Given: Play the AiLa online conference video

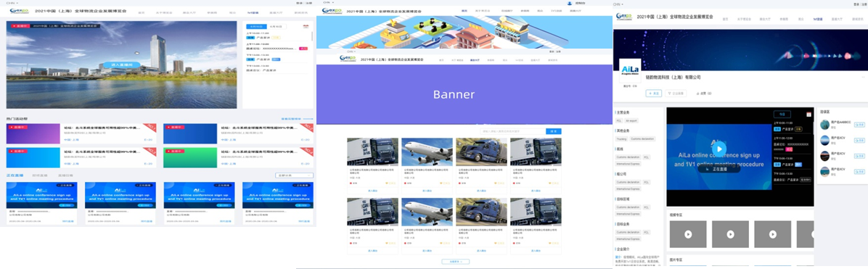Looking at the screenshot, I should pos(719,149).
